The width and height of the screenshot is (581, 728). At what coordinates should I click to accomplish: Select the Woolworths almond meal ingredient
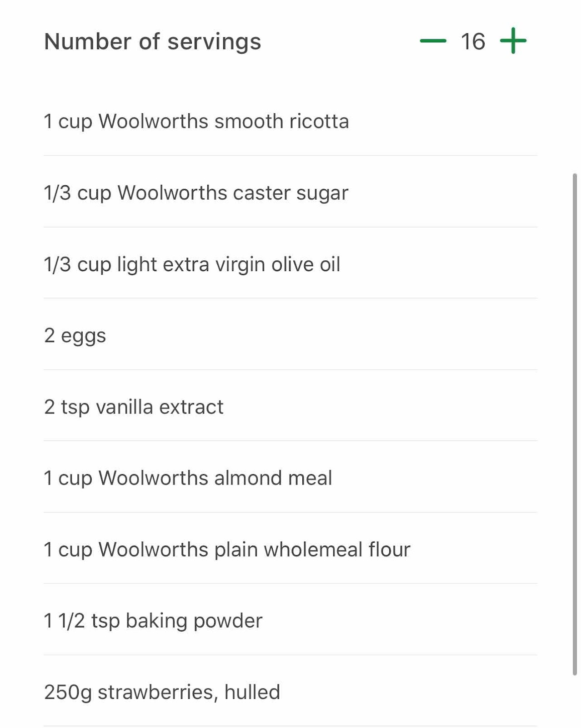tap(290, 477)
